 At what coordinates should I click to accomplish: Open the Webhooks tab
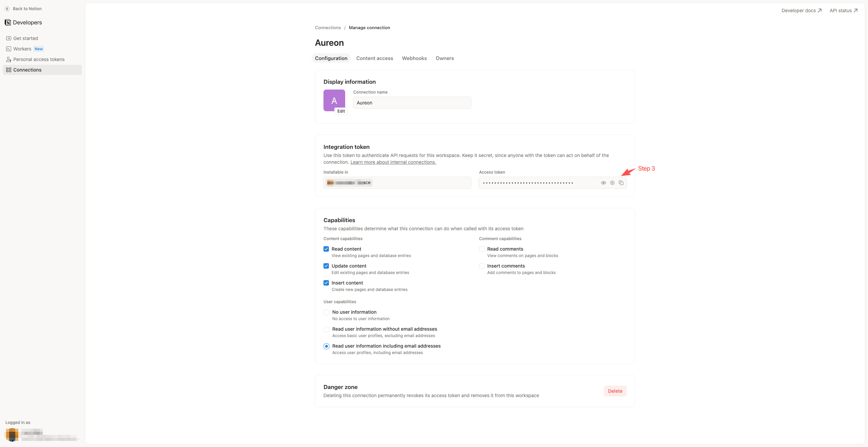[x=414, y=58]
